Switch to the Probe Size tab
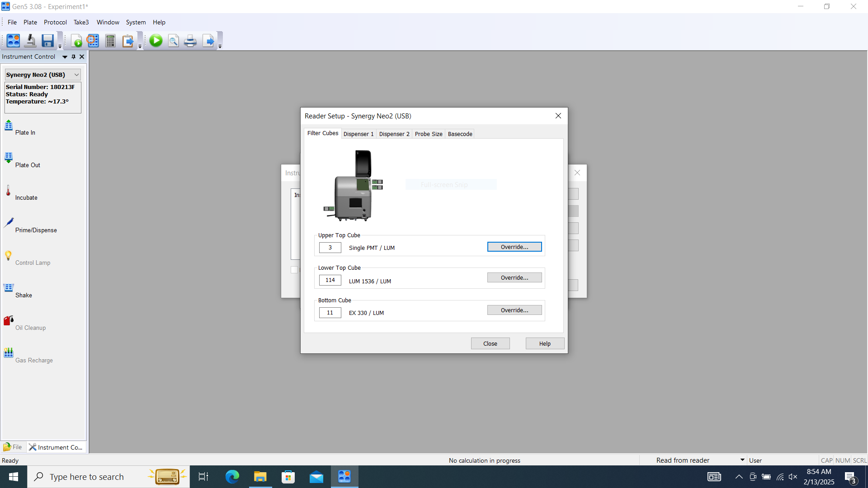Image resolution: width=868 pixels, height=488 pixels. 429,134
